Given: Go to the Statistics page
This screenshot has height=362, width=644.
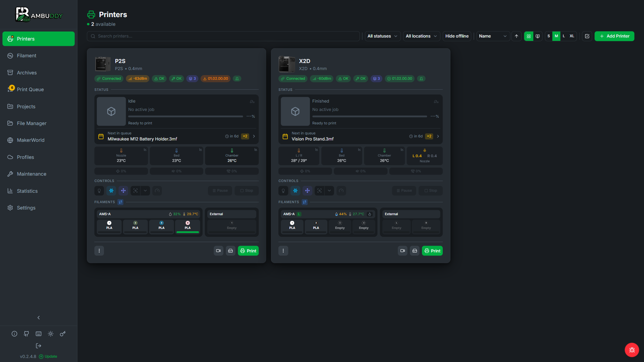Looking at the screenshot, I should [x=39, y=191].
